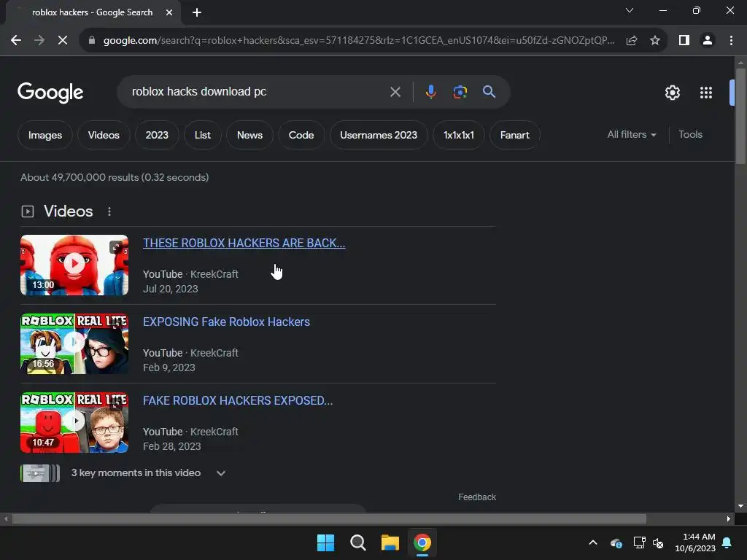
Task: Click the horizontal scrollbar thumb
Action: click(x=329, y=518)
